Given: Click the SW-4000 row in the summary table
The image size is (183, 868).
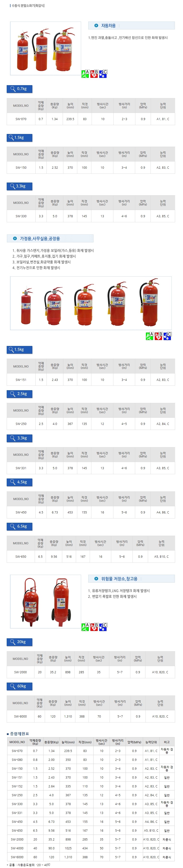Looking at the screenshot, I should tap(91, 848).
